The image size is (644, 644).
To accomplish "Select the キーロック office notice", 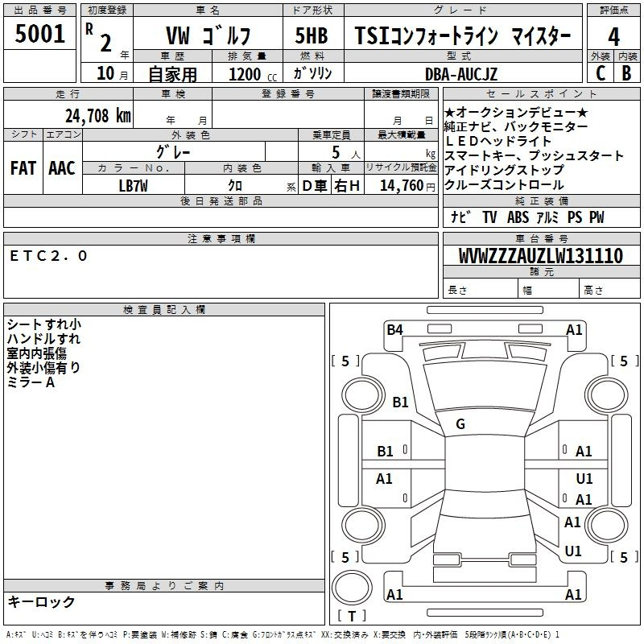I will 42,601.
